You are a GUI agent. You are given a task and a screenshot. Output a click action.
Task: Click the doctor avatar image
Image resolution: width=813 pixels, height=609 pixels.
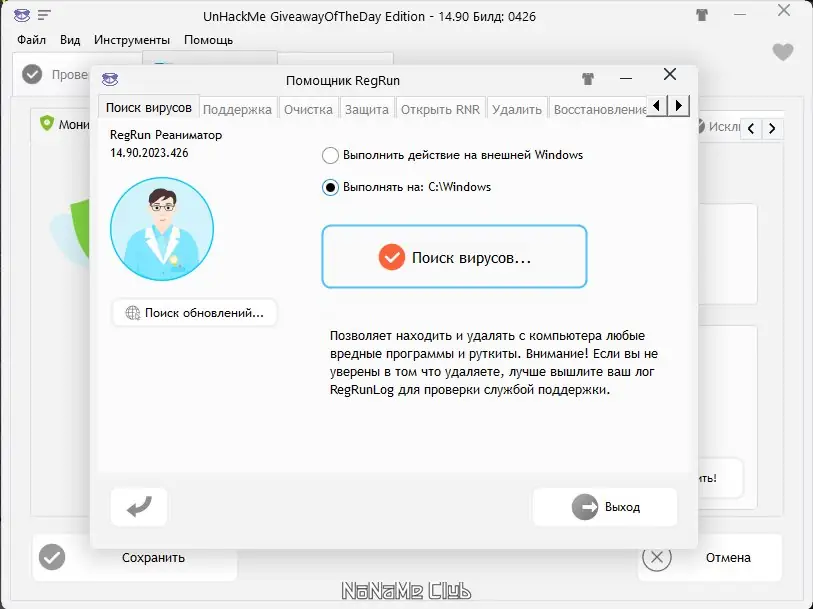click(162, 229)
